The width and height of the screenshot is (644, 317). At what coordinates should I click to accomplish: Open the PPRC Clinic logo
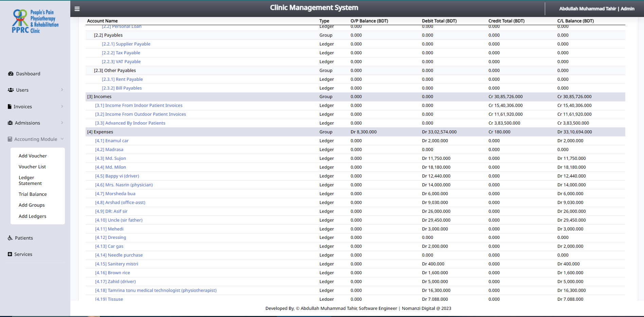click(35, 21)
